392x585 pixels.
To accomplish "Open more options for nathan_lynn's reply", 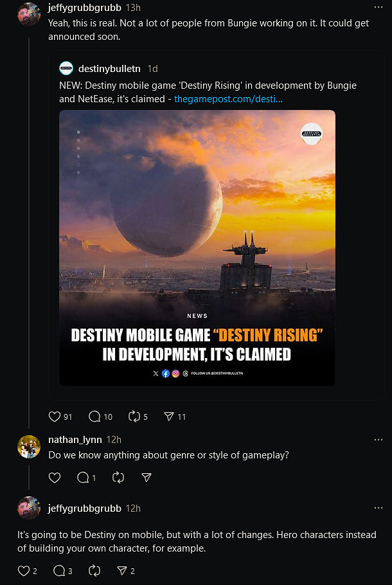I will point(378,438).
